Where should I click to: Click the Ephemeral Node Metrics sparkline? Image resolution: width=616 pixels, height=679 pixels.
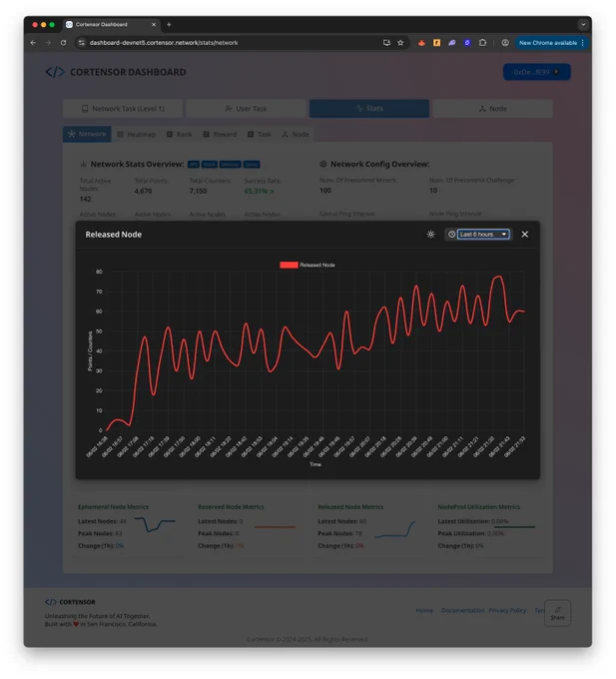coord(155,524)
